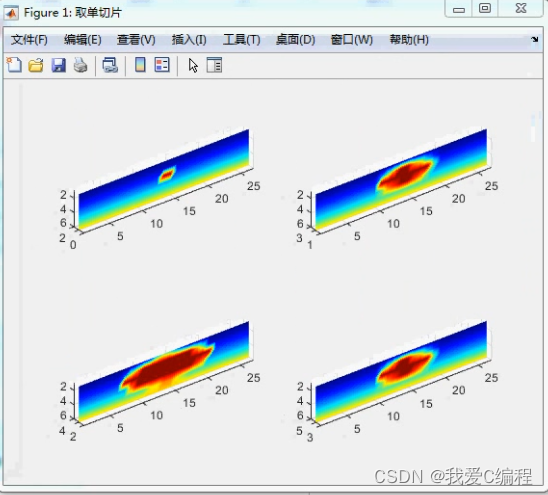The image size is (548, 495).
Task: Insert a colorbar using the toolbar icon
Action: pos(140,65)
